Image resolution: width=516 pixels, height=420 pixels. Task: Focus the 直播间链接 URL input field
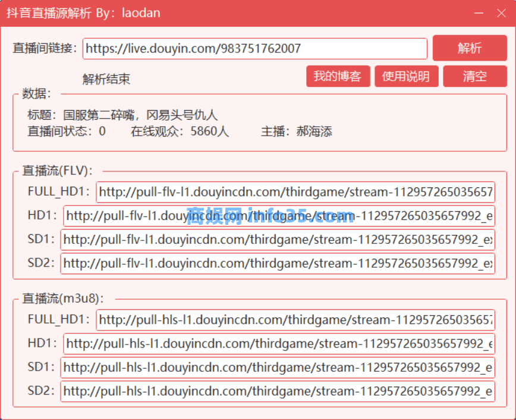[x=255, y=49]
